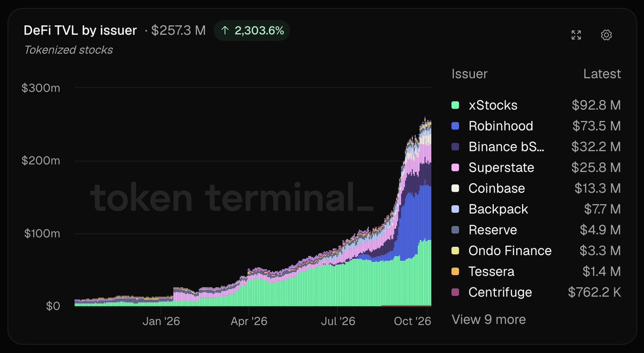Click the Tokenized stocks subtitle

[69, 50]
